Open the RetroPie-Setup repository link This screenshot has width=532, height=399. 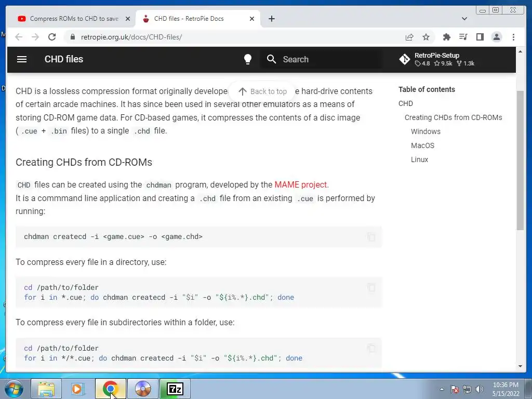pyautogui.click(x=437, y=59)
